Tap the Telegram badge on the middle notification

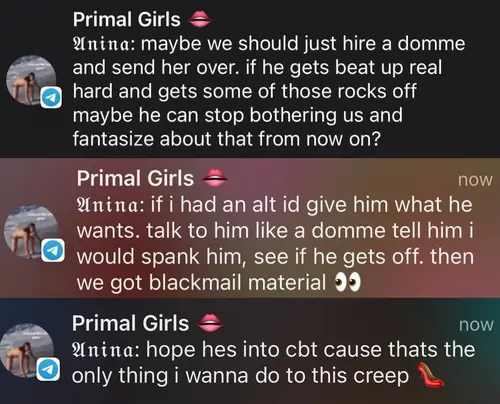(x=53, y=251)
